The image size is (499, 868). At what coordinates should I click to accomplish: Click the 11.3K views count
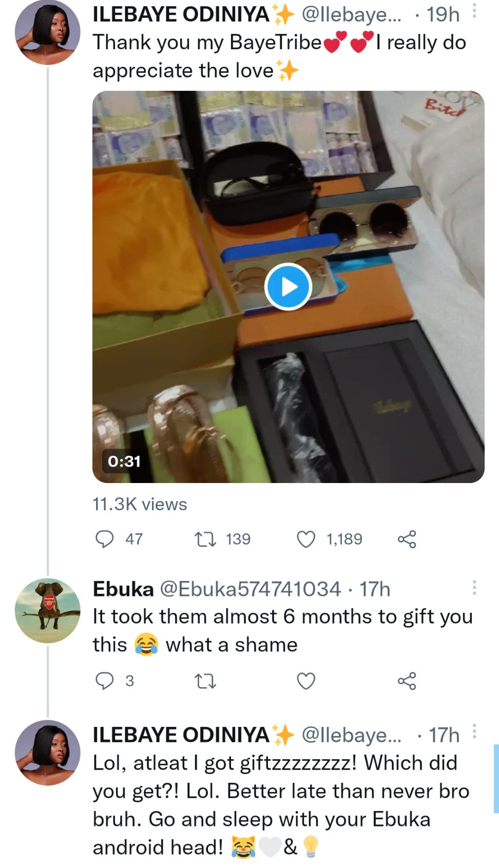tap(140, 504)
